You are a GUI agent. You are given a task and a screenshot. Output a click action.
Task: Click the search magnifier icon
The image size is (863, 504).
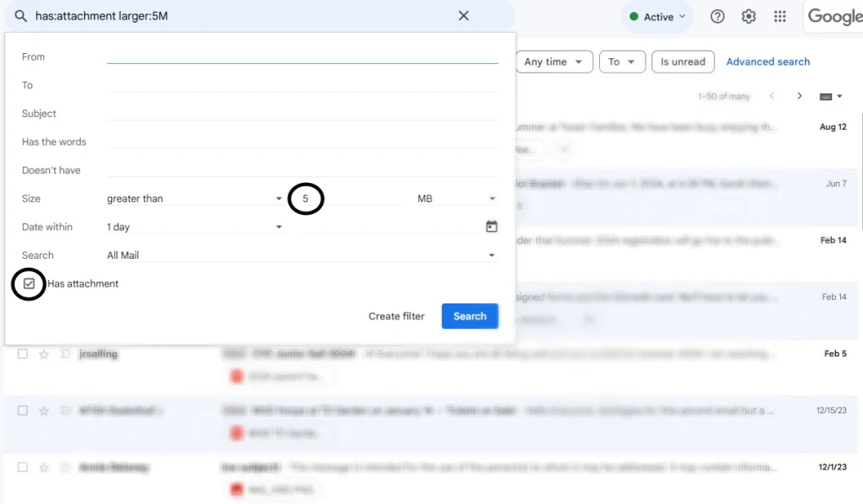[x=21, y=16]
